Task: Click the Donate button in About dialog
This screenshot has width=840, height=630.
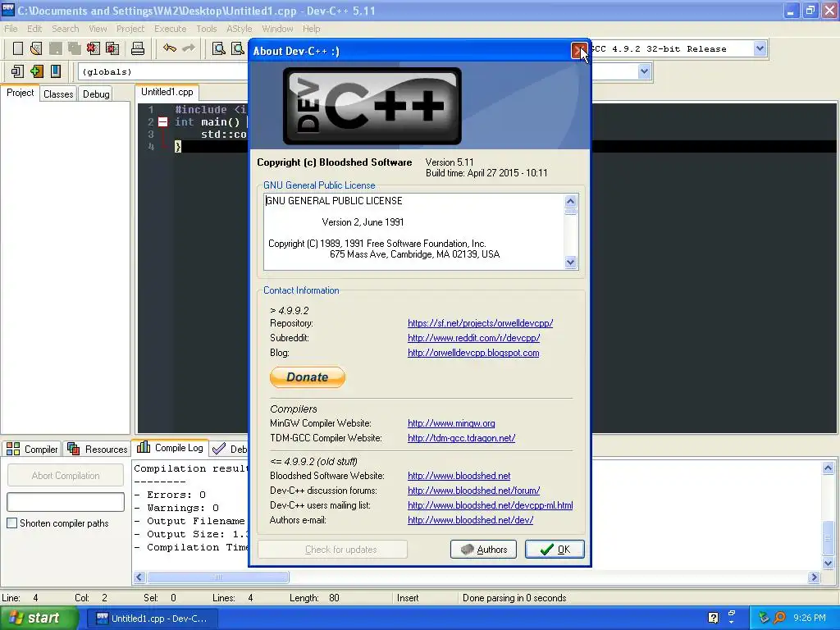Action: 308,377
